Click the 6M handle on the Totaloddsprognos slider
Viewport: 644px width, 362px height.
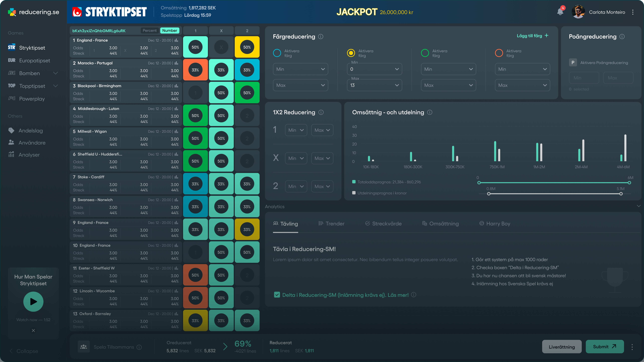point(629,183)
